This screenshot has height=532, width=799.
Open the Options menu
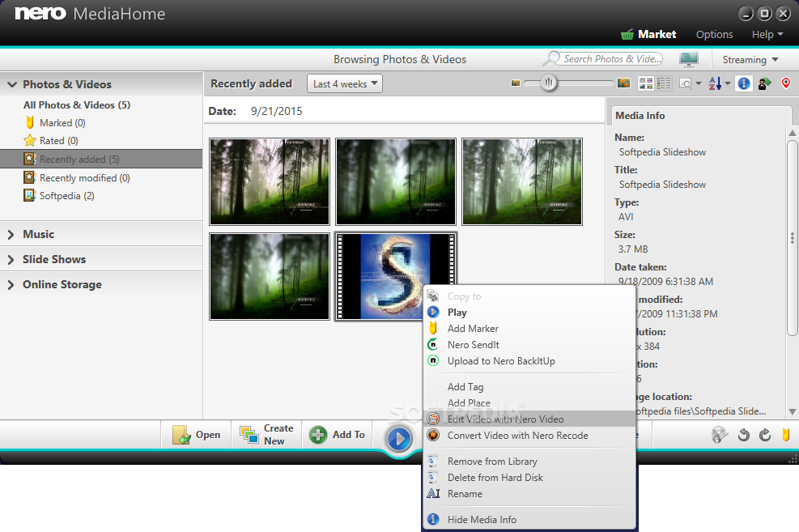pyautogui.click(x=715, y=35)
